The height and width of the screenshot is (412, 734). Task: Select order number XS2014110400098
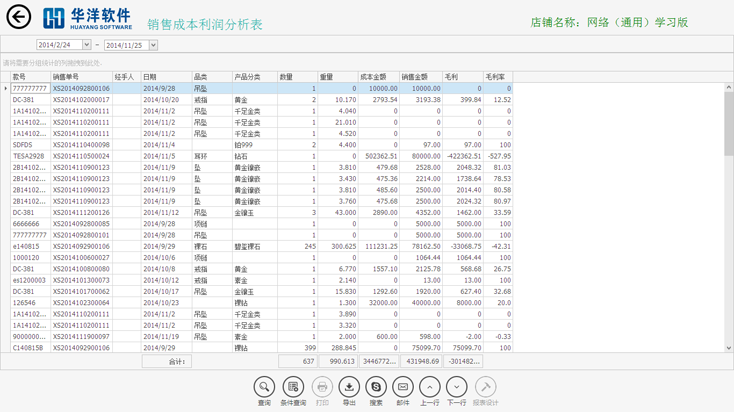[x=81, y=145]
